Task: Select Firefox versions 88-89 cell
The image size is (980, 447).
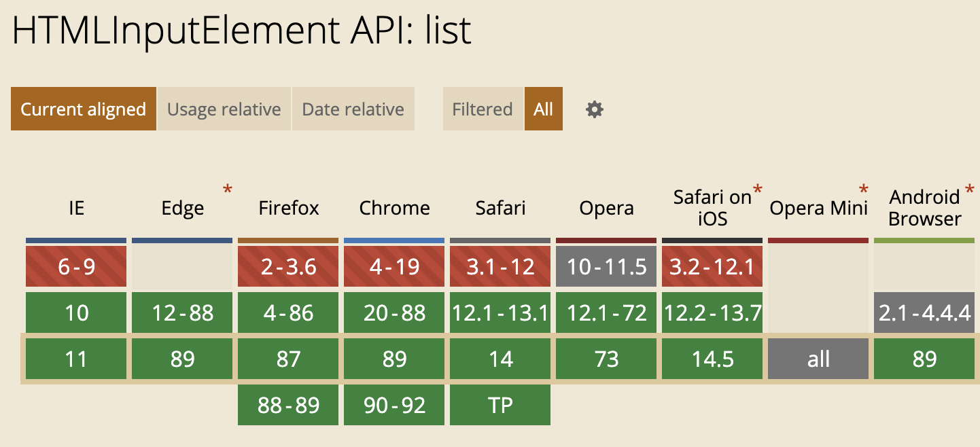Action: click(x=288, y=405)
